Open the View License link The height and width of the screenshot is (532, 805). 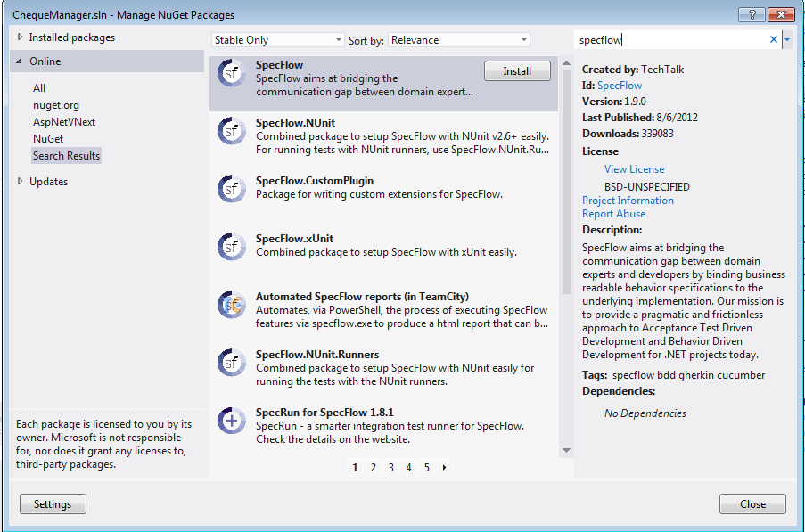(634, 169)
